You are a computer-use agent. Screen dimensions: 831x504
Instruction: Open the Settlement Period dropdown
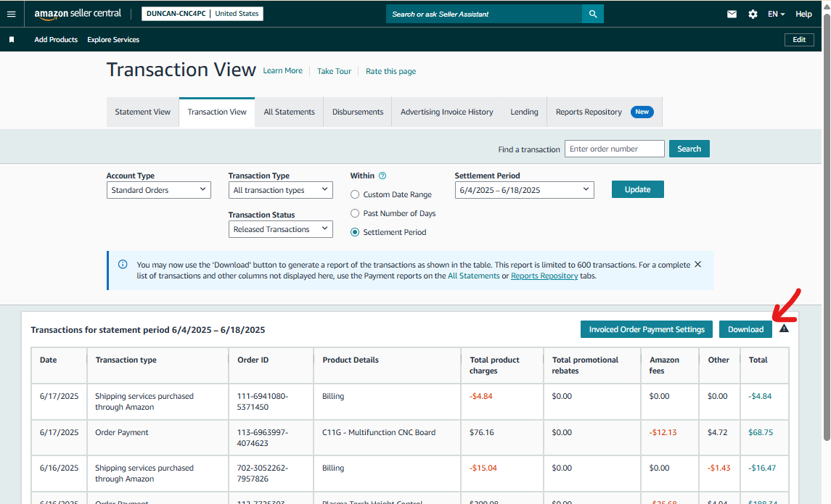(524, 190)
